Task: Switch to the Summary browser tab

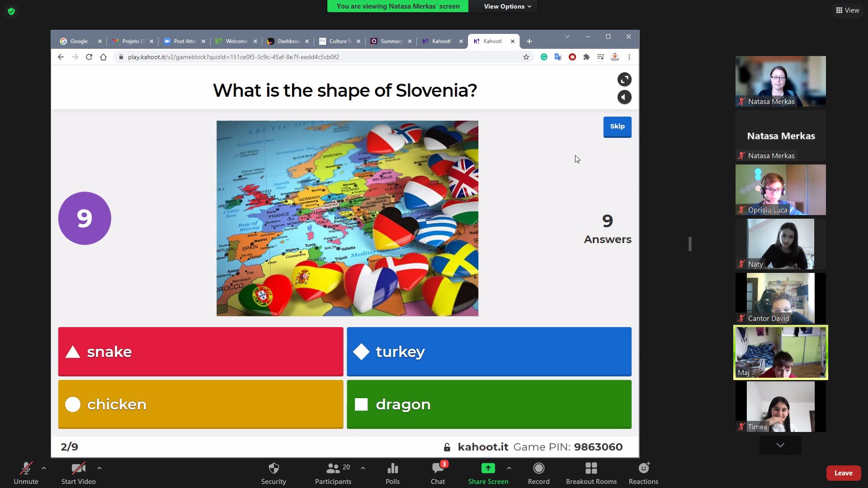Action: [391, 41]
